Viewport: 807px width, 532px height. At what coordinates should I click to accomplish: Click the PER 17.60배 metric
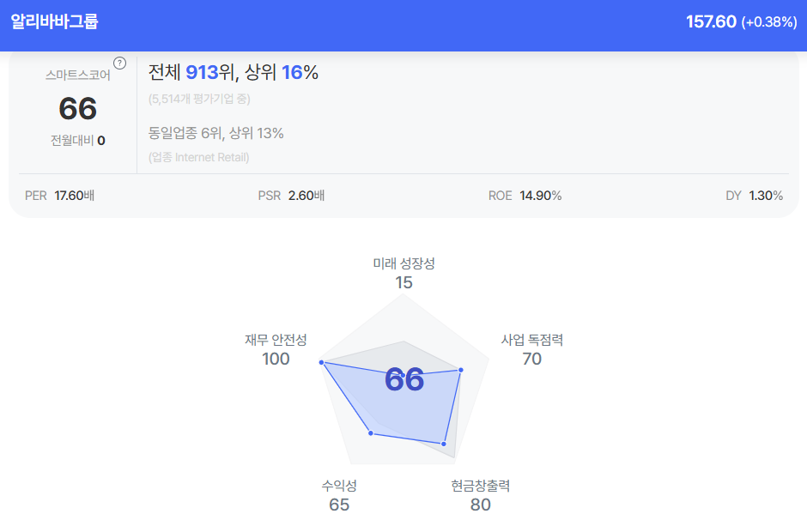(x=59, y=196)
